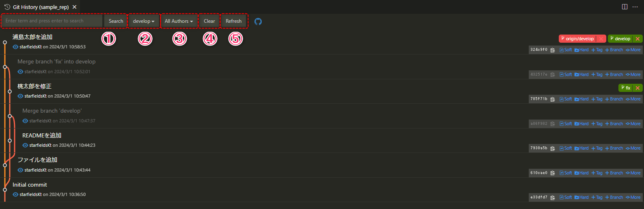
Task: Click the split editor icon
Action: [625, 7]
